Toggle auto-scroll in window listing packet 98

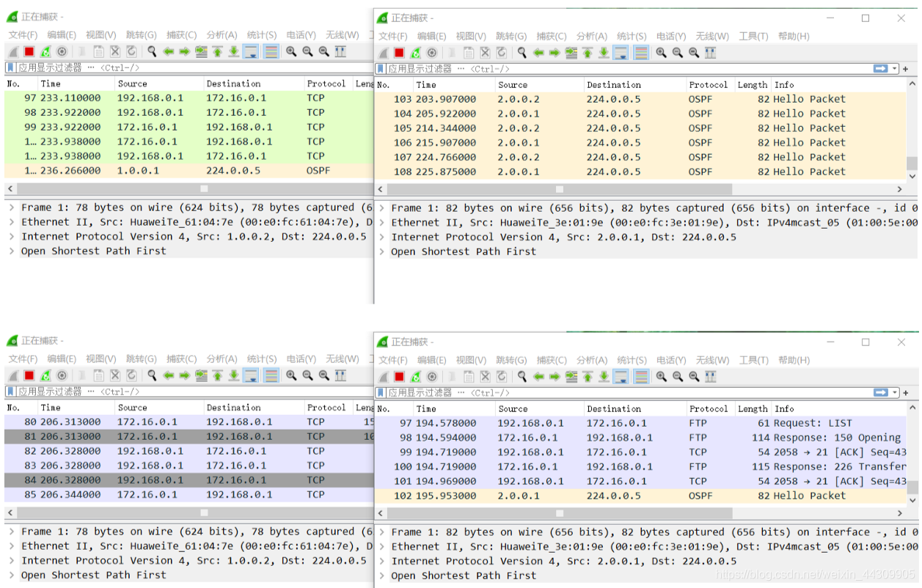tap(251, 51)
